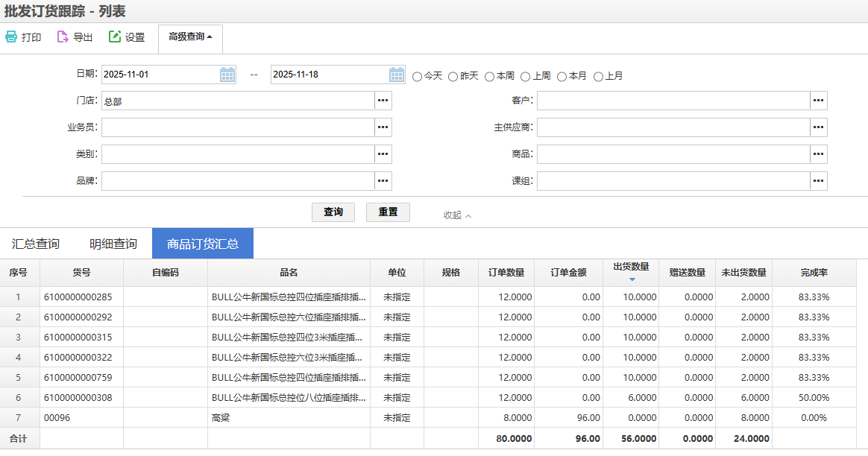The image size is (868, 456).
Task: Choose the 上月 radio option
Action: [598, 76]
